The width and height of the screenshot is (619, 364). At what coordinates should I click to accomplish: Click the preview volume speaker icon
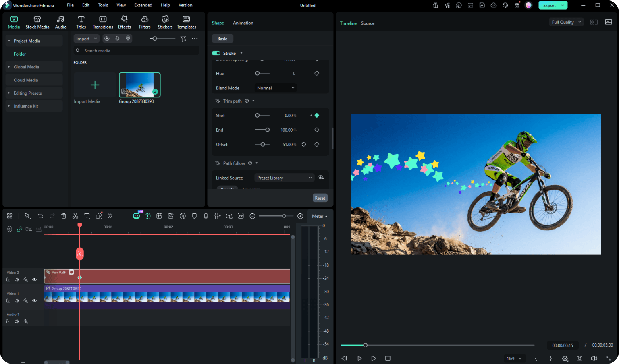(x=594, y=358)
